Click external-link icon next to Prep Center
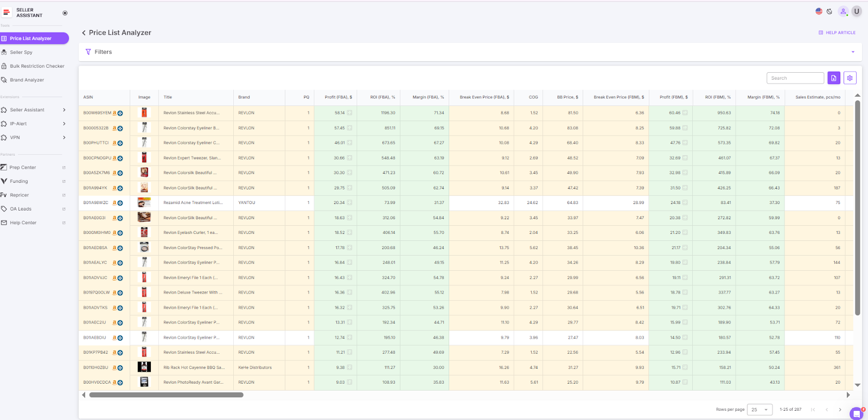Viewport: 868px width, 420px height. coord(63,168)
